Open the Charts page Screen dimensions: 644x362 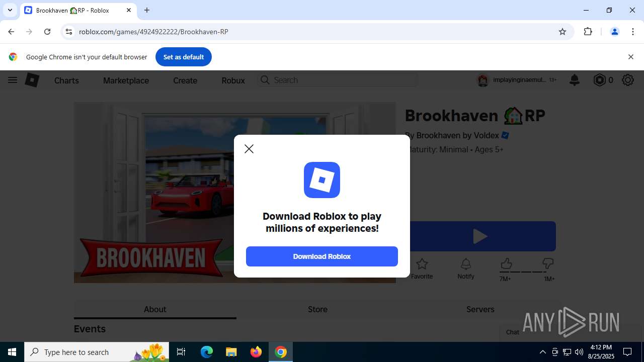coord(66,80)
